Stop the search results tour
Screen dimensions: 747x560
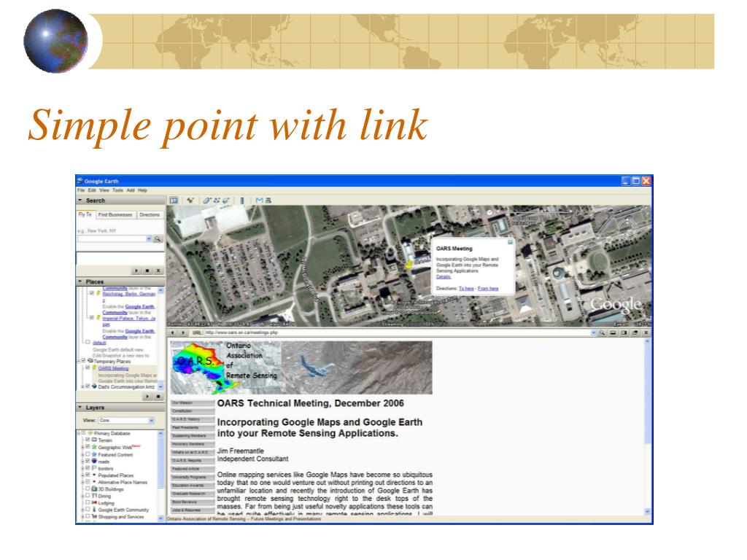(147, 271)
